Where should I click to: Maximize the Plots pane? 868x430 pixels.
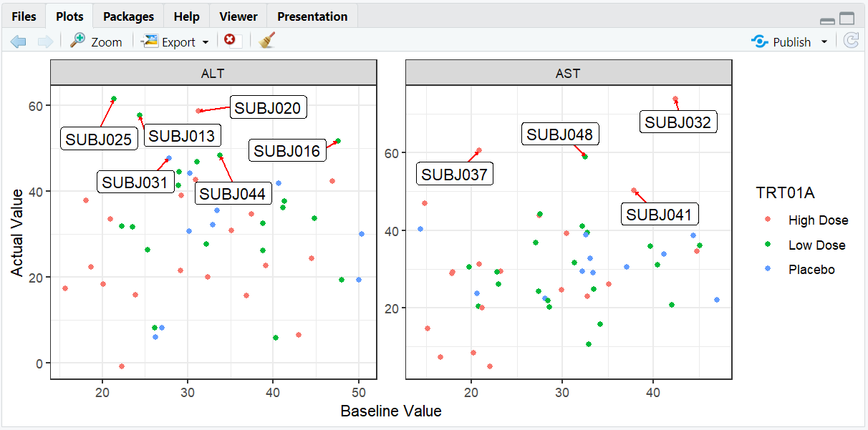(x=847, y=19)
